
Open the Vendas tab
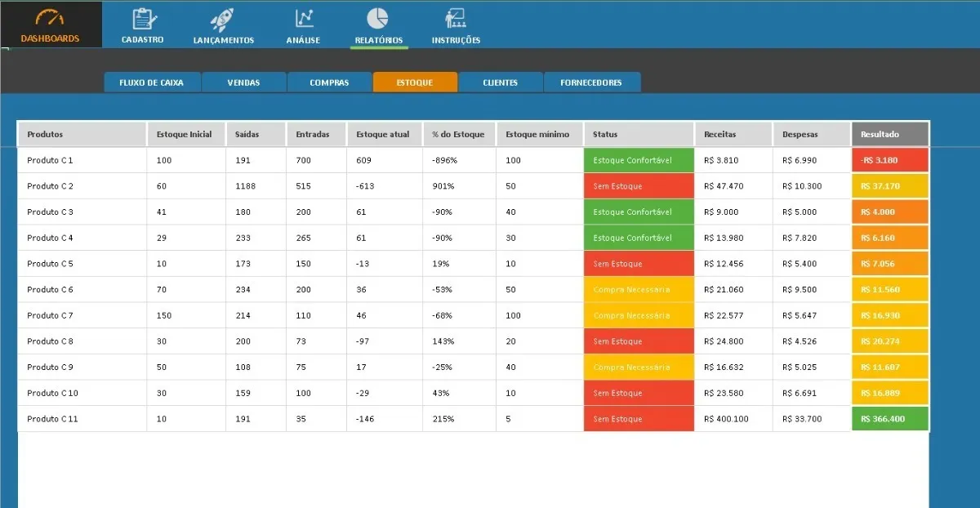pos(244,82)
